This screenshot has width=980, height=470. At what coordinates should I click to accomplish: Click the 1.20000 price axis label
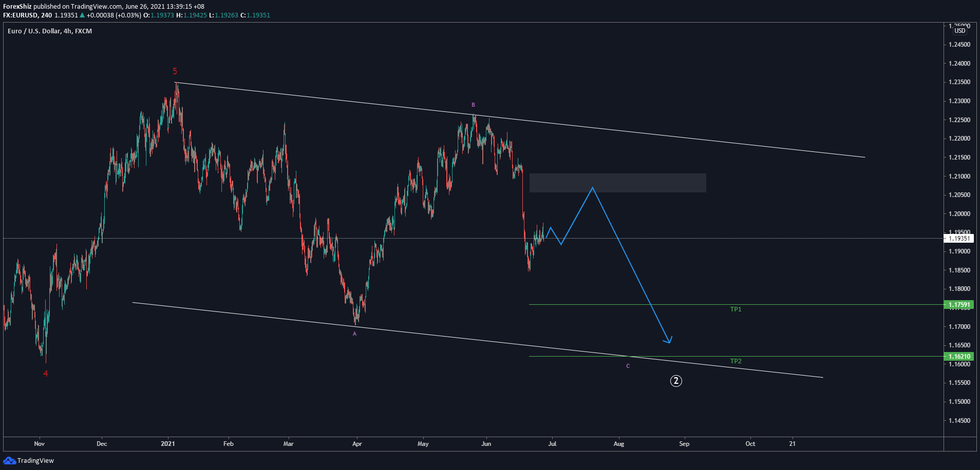click(x=959, y=214)
